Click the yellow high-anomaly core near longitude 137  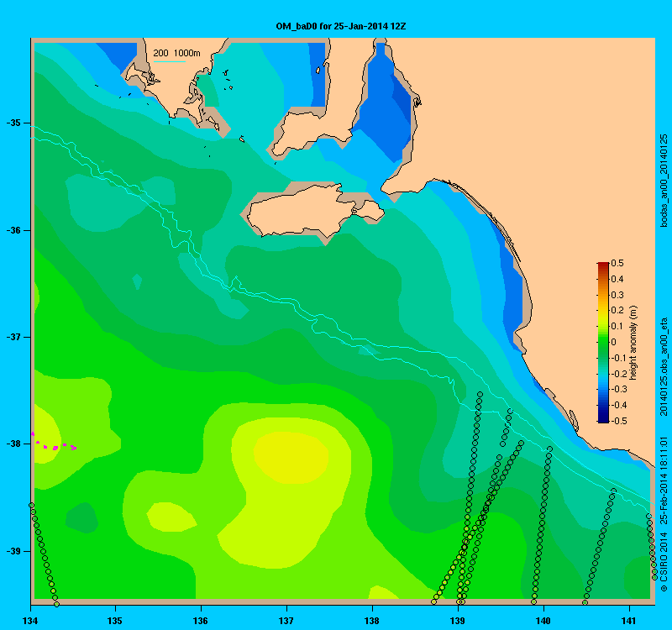291,457
